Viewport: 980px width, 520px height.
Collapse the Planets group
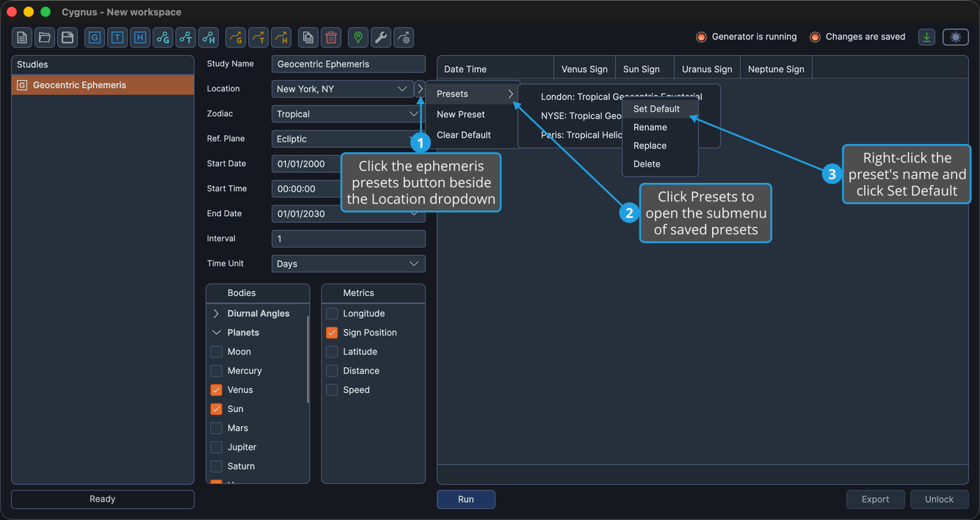coord(217,333)
